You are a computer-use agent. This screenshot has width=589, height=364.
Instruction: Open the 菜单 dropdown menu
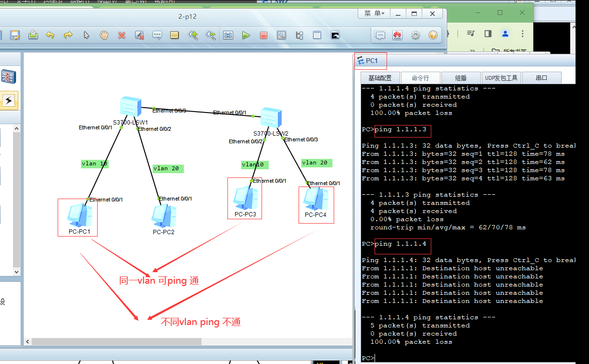point(374,13)
